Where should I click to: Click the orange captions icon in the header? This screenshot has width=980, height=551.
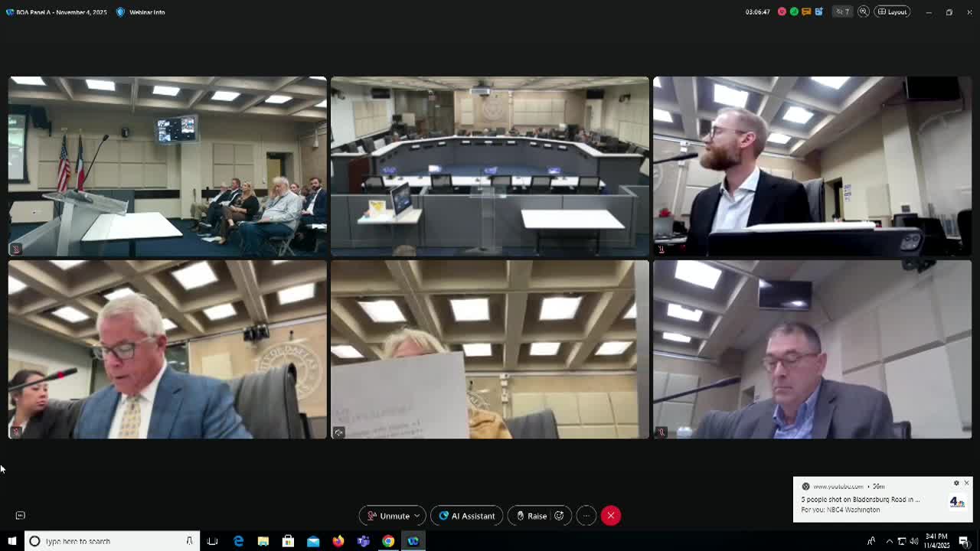coord(806,12)
